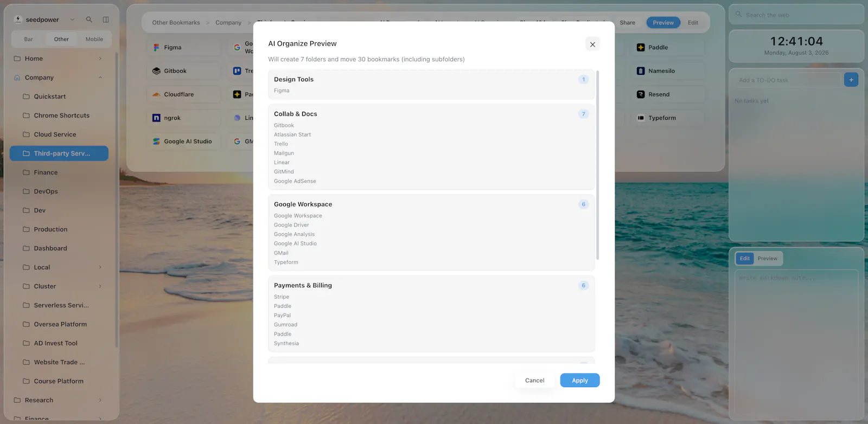Expand the Local folder chevron
Image resolution: width=868 pixels, height=424 pixels.
tap(100, 267)
